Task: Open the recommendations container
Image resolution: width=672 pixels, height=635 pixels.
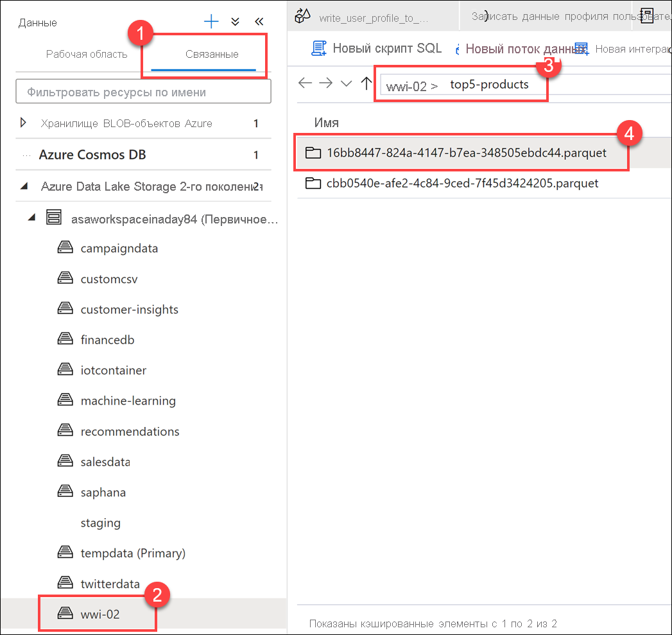Action: pos(130,431)
